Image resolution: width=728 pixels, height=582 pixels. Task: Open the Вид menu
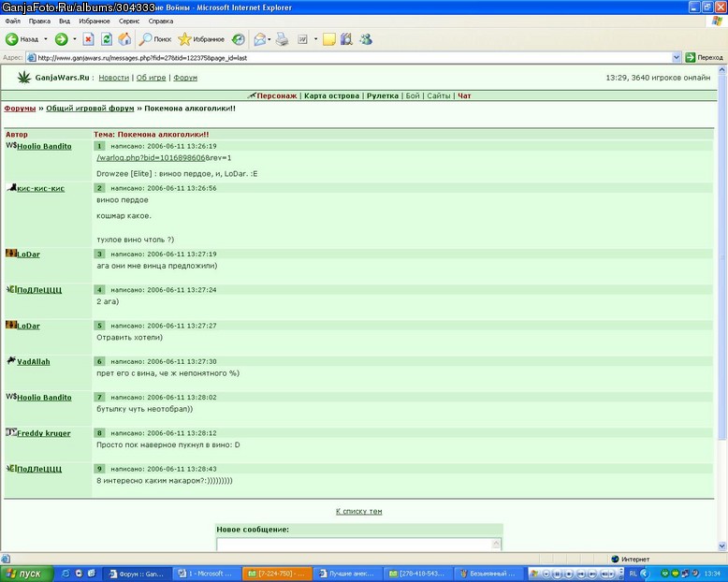64,21
